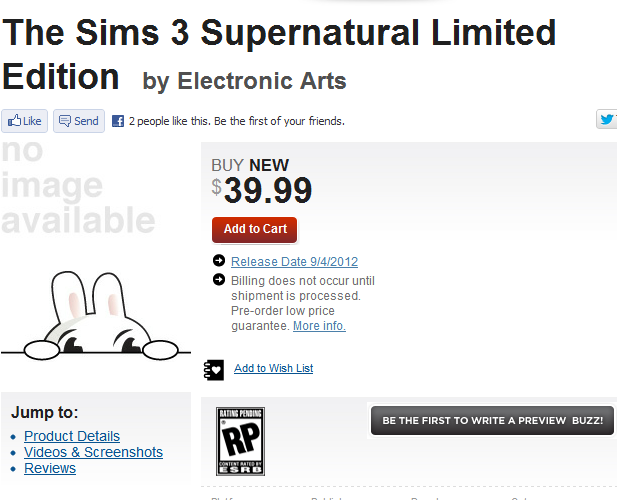
Task: Click the ESRB Rating Pending badge
Action: (x=241, y=441)
